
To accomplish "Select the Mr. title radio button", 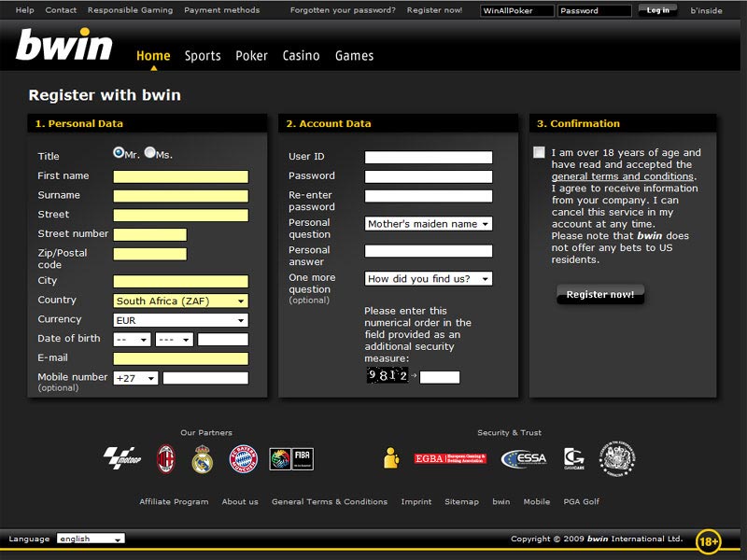I will pos(119,152).
